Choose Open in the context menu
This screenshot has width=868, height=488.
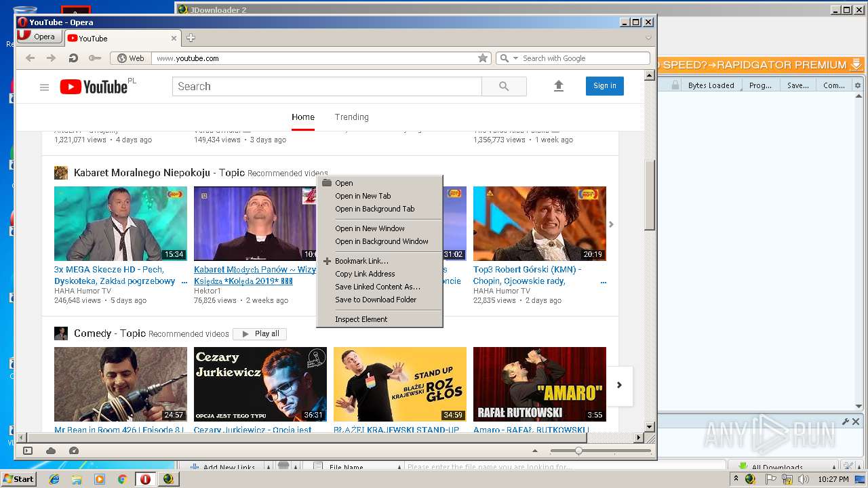(380, 183)
